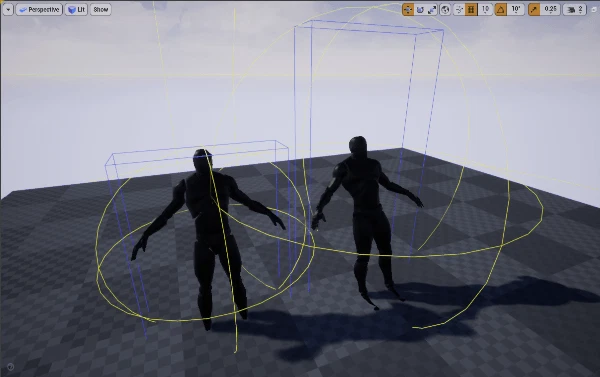Toggle surface snapping icon
The width and height of the screenshot is (600, 377).
tap(459, 10)
